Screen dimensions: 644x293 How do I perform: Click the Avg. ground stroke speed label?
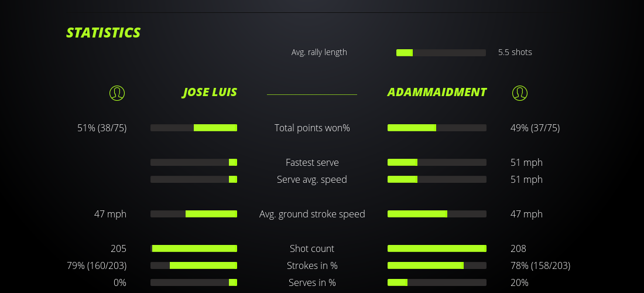tap(312, 214)
